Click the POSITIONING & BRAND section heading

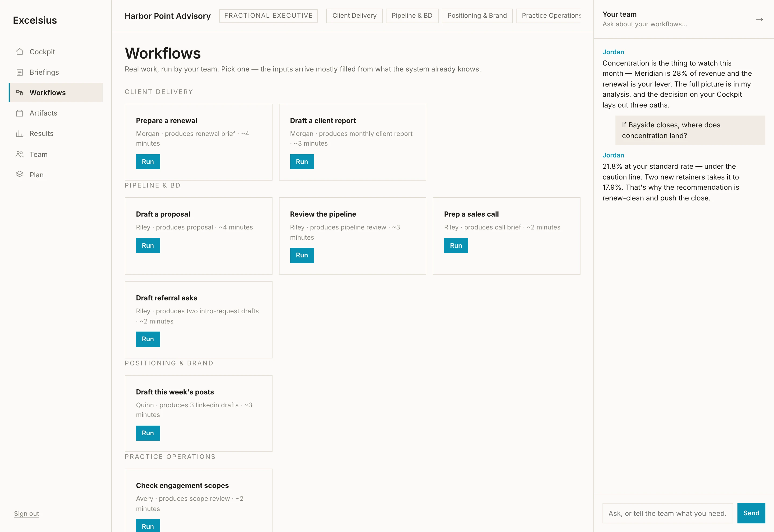click(169, 363)
